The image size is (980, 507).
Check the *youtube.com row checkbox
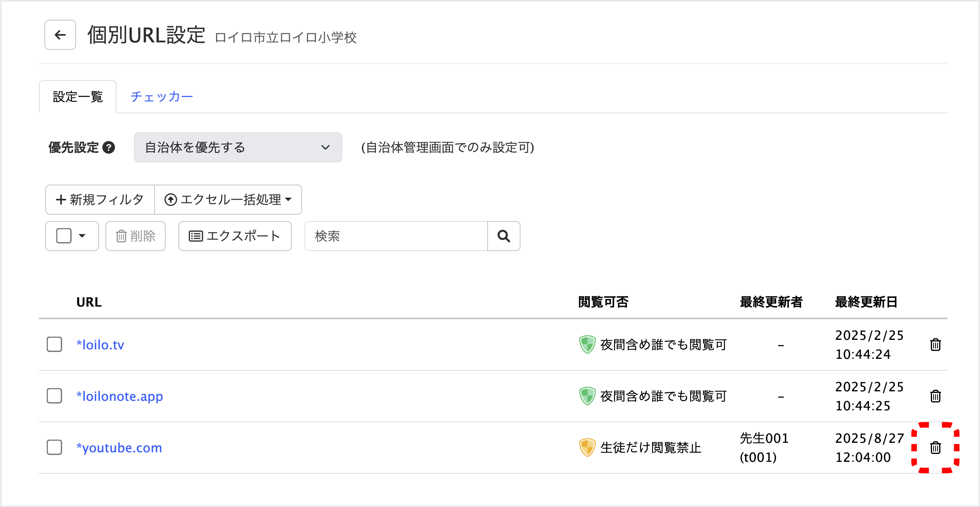click(x=54, y=448)
